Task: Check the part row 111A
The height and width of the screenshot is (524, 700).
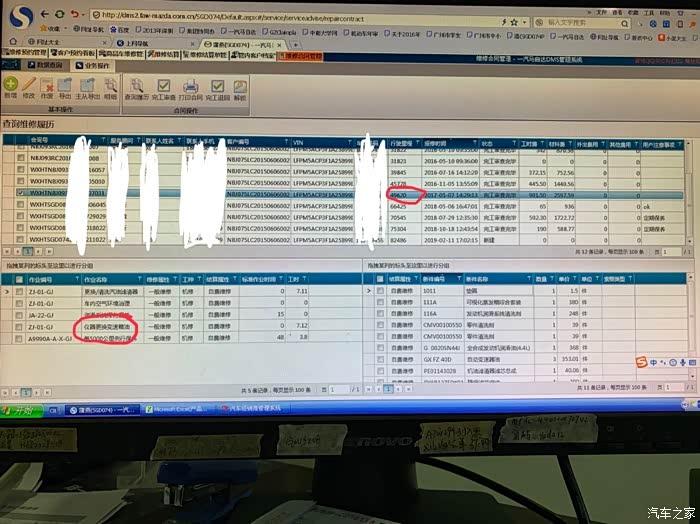Action: pos(380,302)
